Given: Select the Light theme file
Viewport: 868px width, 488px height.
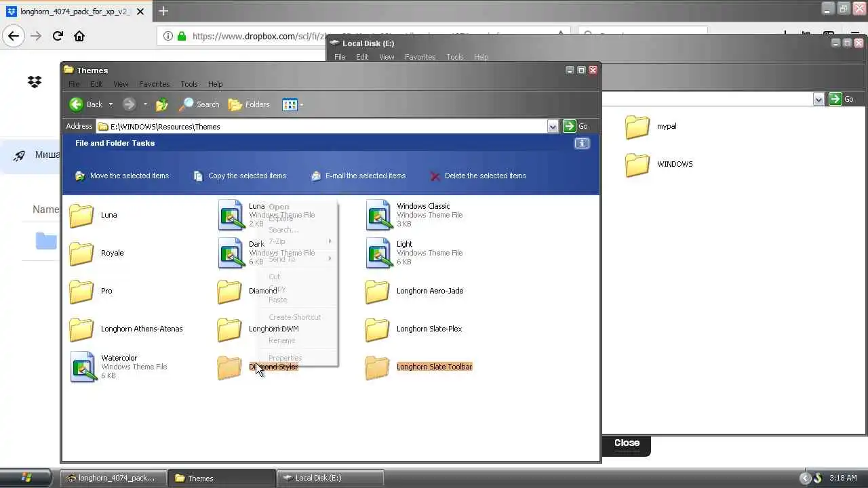Looking at the screenshot, I should (x=414, y=253).
